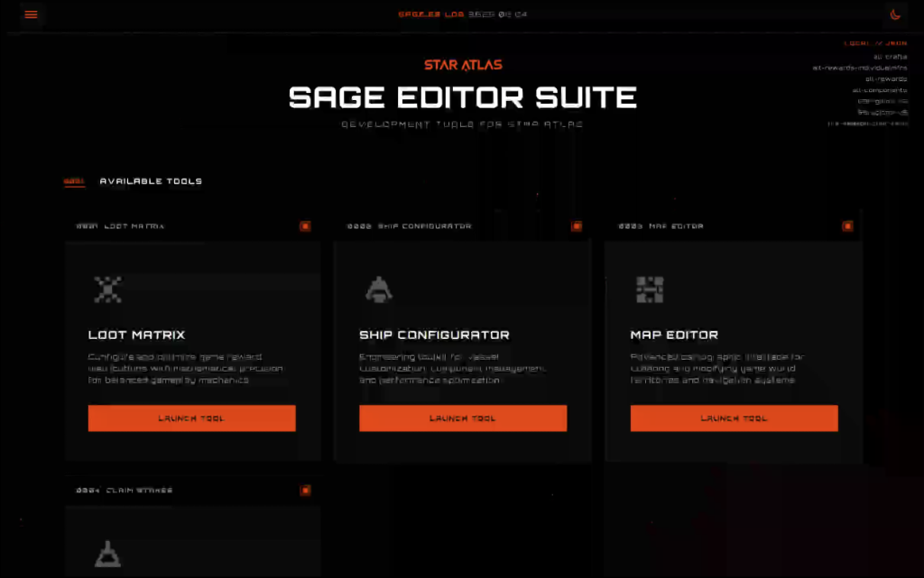Click the orange indicator on Claim Stakes header
This screenshot has height=578, width=924.
305,491
